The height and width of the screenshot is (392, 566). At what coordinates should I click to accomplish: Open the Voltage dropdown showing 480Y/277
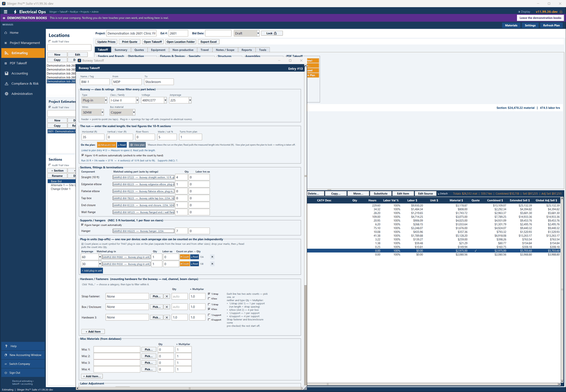coord(165,100)
